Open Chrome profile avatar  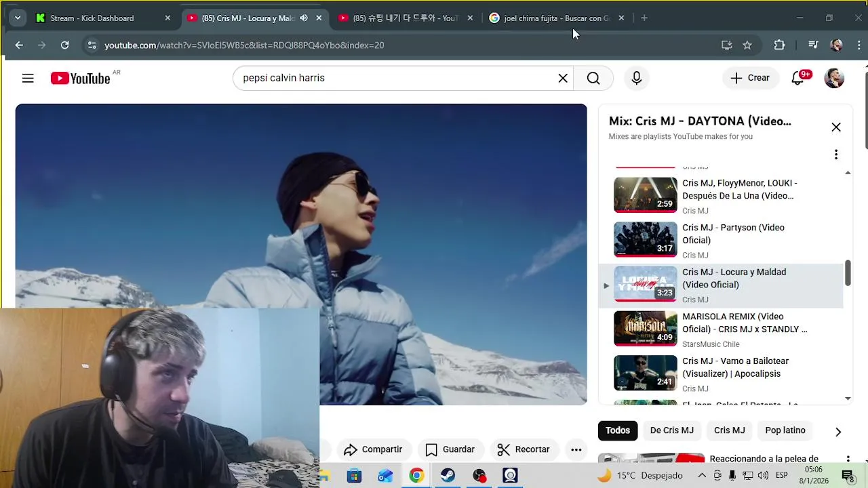click(x=836, y=45)
